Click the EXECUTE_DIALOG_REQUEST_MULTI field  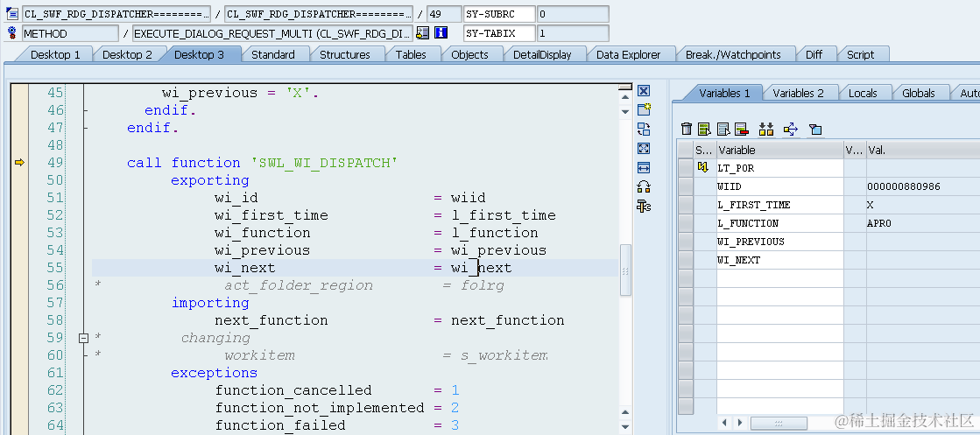pos(272,33)
